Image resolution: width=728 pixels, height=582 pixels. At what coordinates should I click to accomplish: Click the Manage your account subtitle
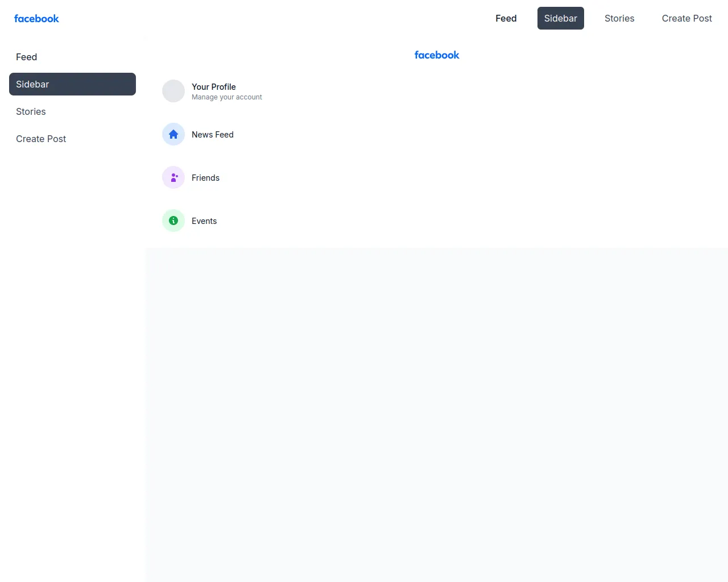point(226,97)
